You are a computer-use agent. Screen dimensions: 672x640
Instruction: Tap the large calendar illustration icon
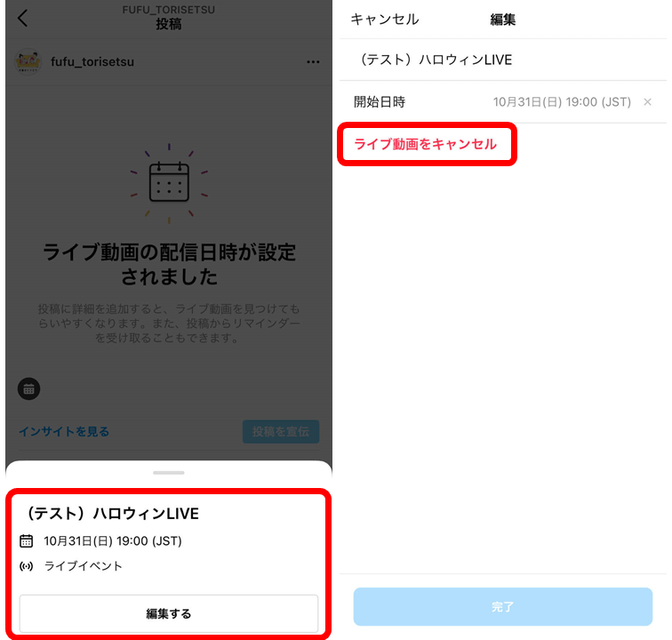(x=169, y=181)
